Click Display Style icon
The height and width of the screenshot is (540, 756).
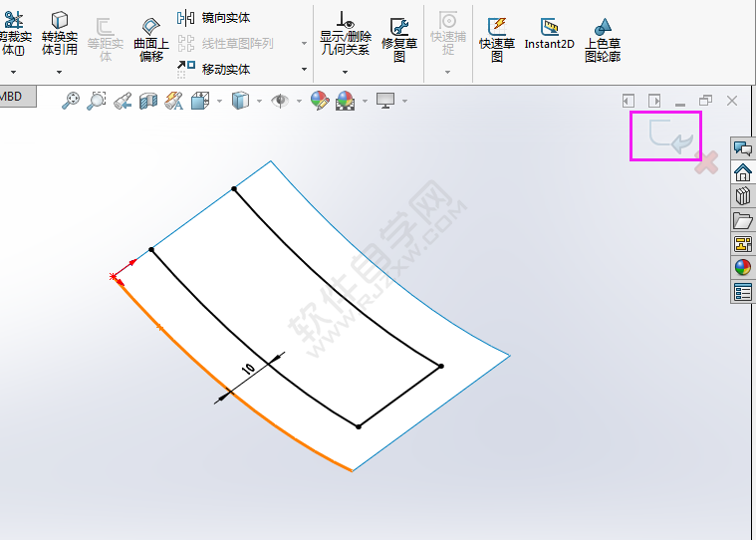click(240, 101)
